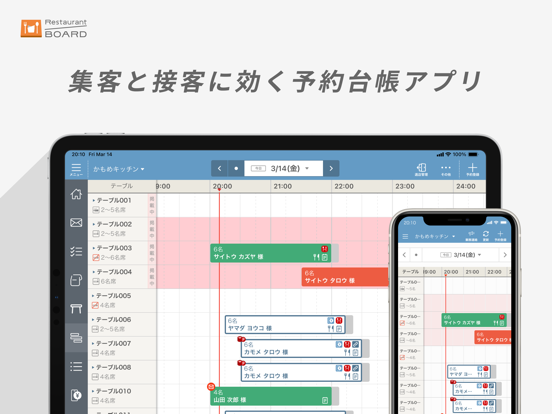Click the 23:00 time header on iPad
The height and width of the screenshot is (414, 552).
(x=405, y=186)
